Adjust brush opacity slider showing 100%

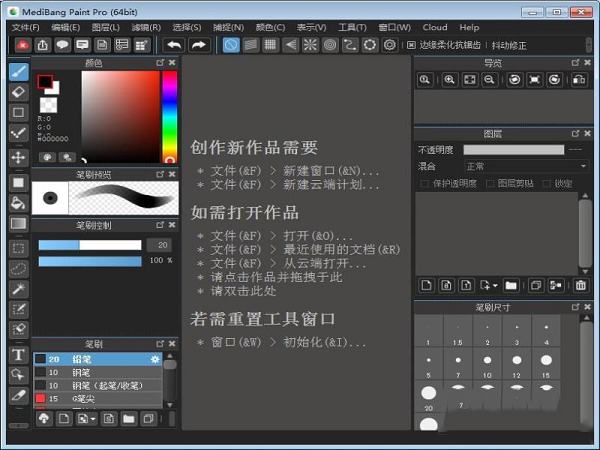90,261
